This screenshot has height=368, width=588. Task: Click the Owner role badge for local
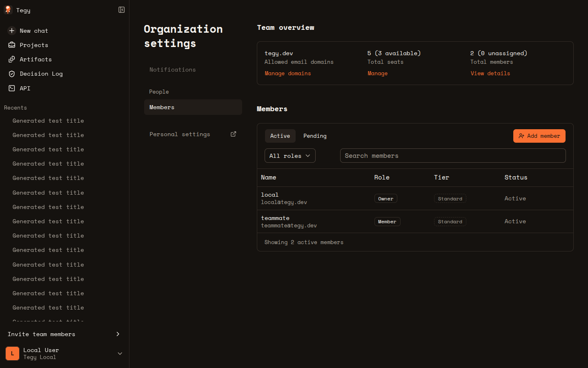(385, 199)
